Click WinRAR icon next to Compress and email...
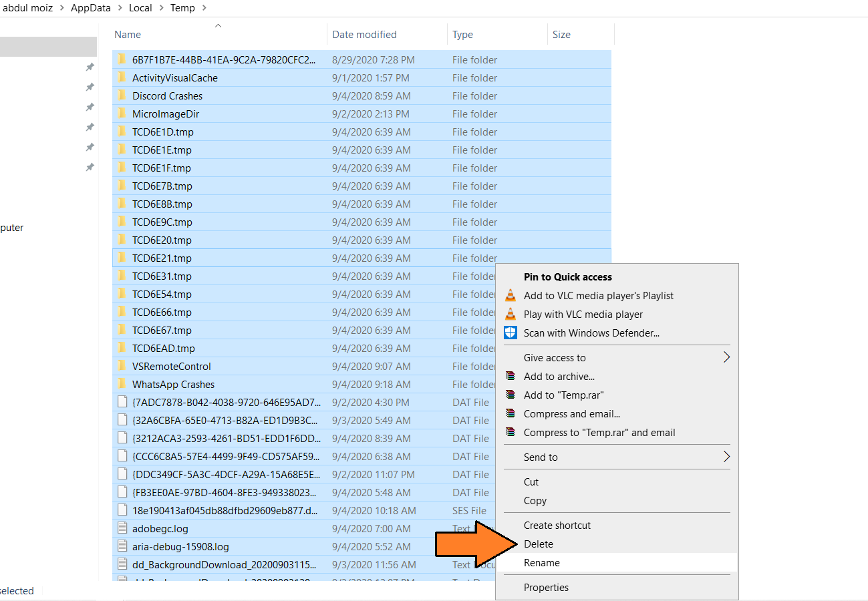Viewport: 868px width, 601px height. pyautogui.click(x=511, y=414)
